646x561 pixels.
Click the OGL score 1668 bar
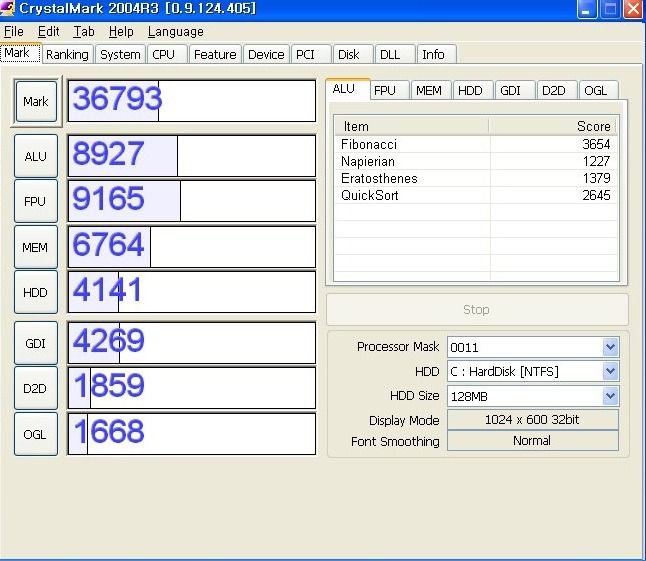point(192,434)
